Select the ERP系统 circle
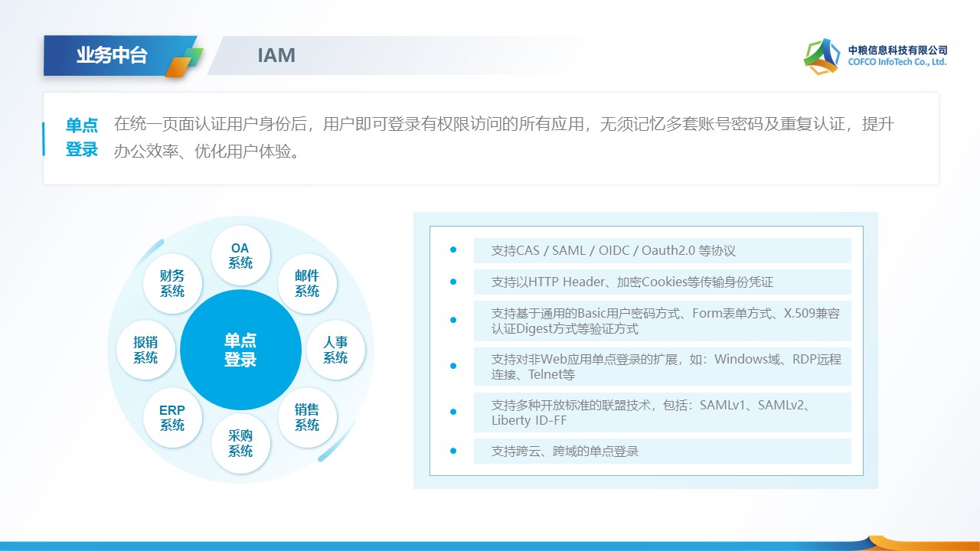 [172, 417]
